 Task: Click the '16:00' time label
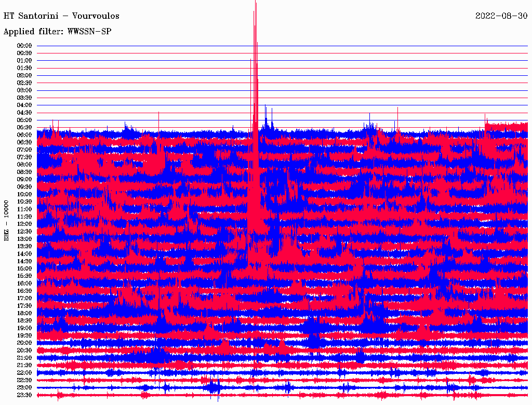click(x=24, y=283)
